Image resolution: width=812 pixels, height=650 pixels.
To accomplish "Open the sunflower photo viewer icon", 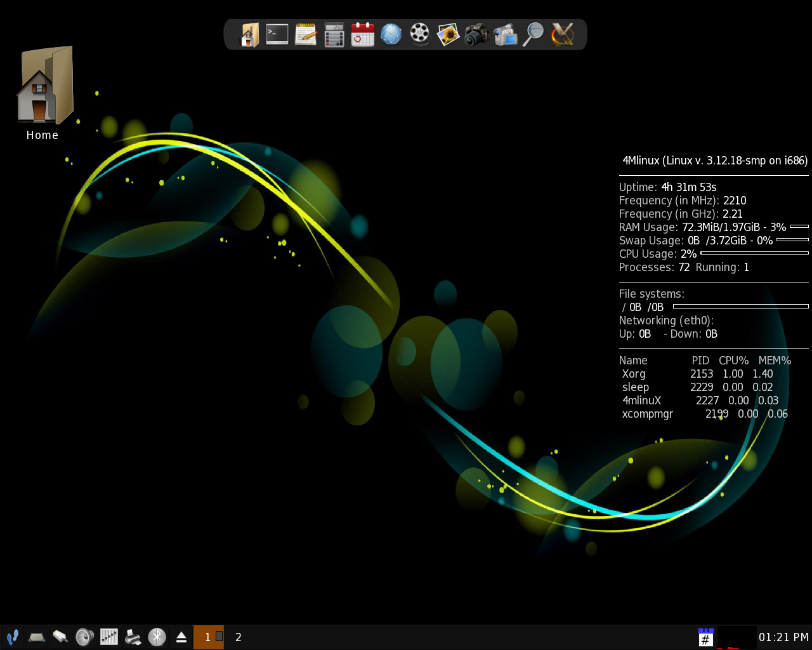I will 448,35.
